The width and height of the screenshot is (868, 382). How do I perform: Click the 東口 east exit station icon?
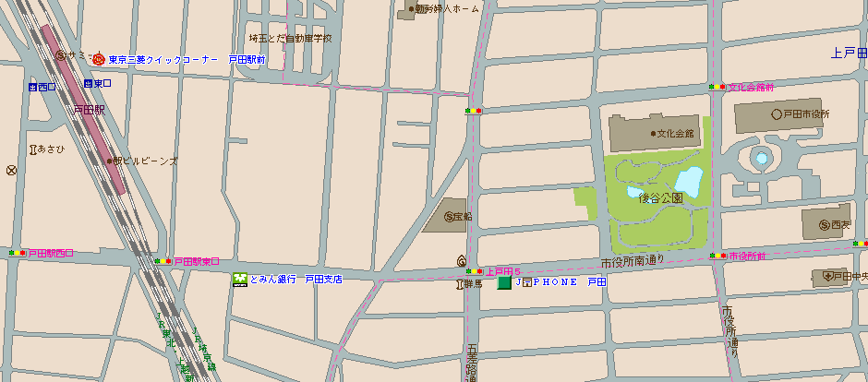pos(90,84)
